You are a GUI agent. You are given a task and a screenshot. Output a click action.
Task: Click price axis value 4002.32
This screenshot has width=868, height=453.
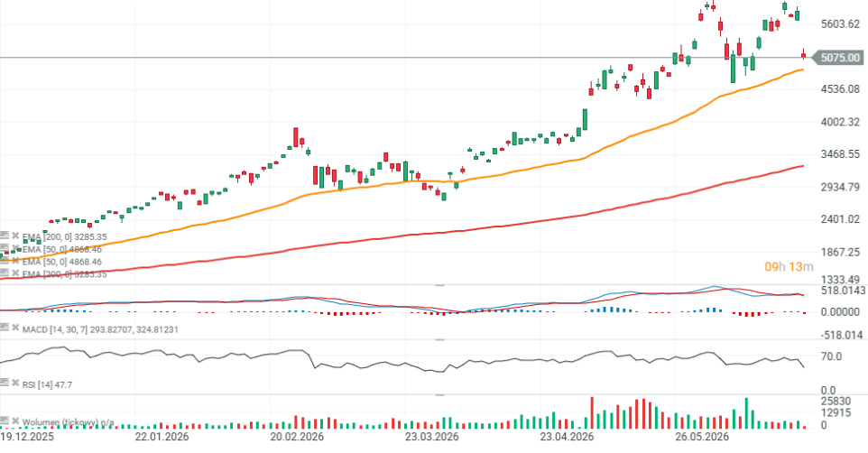point(840,122)
